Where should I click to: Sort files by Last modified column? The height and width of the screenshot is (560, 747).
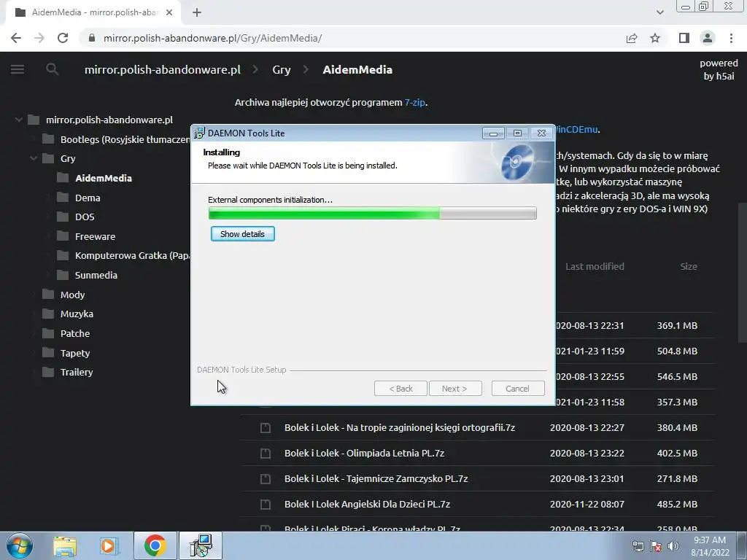[x=595, y=267]
